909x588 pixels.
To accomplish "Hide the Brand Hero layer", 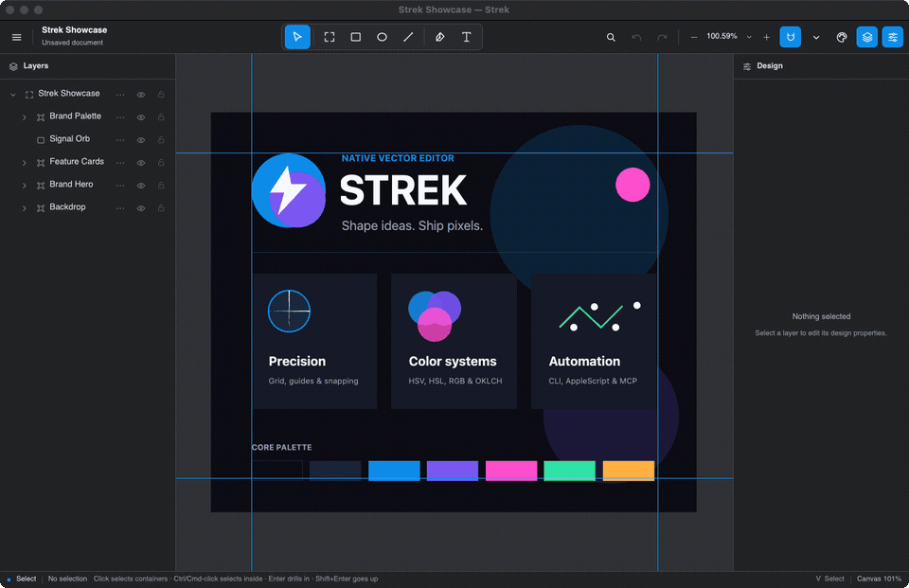I will click(x=141, y=186).
